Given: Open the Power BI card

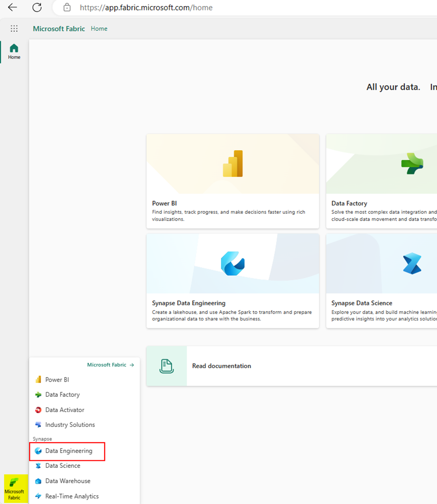Looking at the screenshot, I should coord(233,181).
